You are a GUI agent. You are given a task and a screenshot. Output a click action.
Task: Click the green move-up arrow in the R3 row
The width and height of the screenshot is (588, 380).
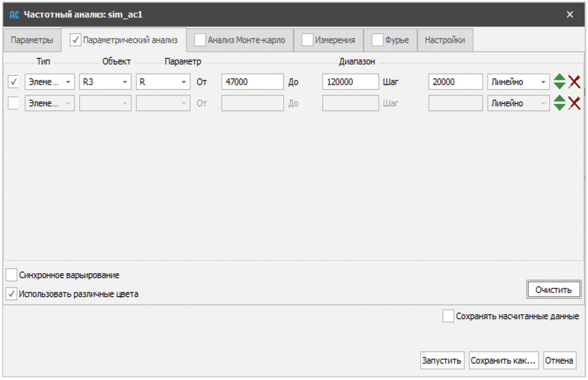click(x=559, y=78)
